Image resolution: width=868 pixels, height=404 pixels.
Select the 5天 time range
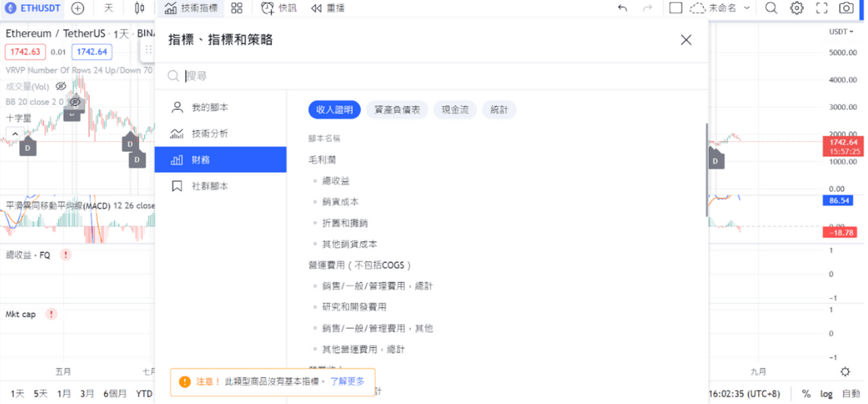pyautogui.click(x=41, y=393)
